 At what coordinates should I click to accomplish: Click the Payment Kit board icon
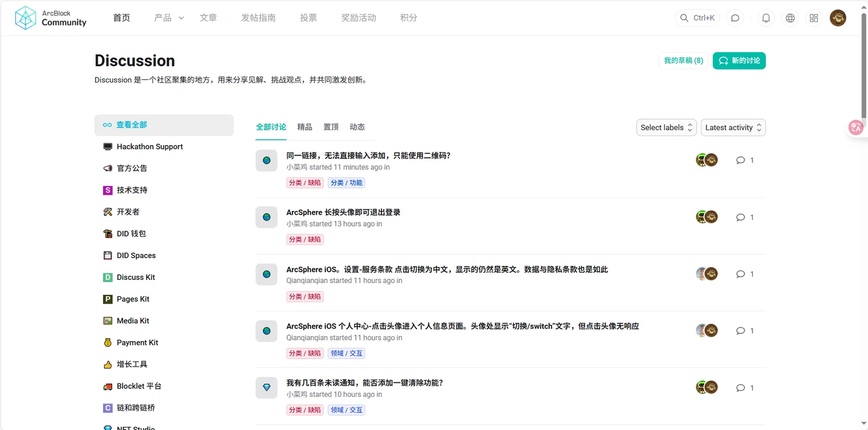point(107,343)
